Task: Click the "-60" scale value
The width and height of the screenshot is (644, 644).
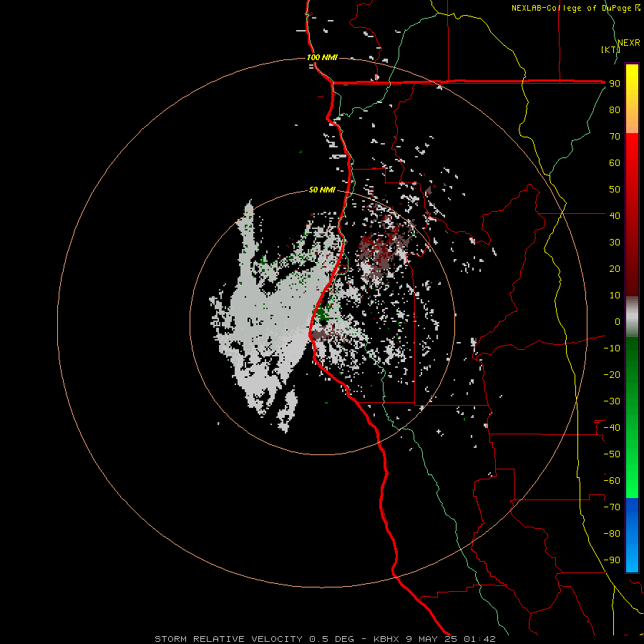Action: click(x=612, y=481)
